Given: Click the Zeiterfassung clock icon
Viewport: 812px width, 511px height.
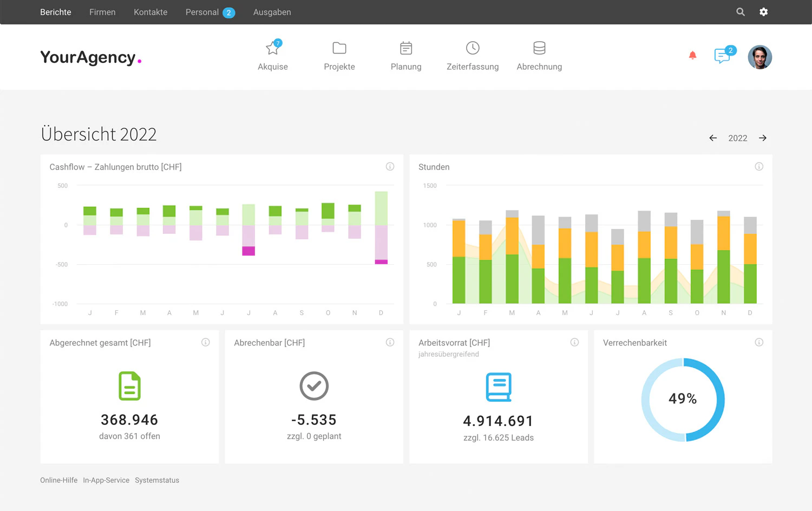Looking at the screenshot, I should coord(472,48).
